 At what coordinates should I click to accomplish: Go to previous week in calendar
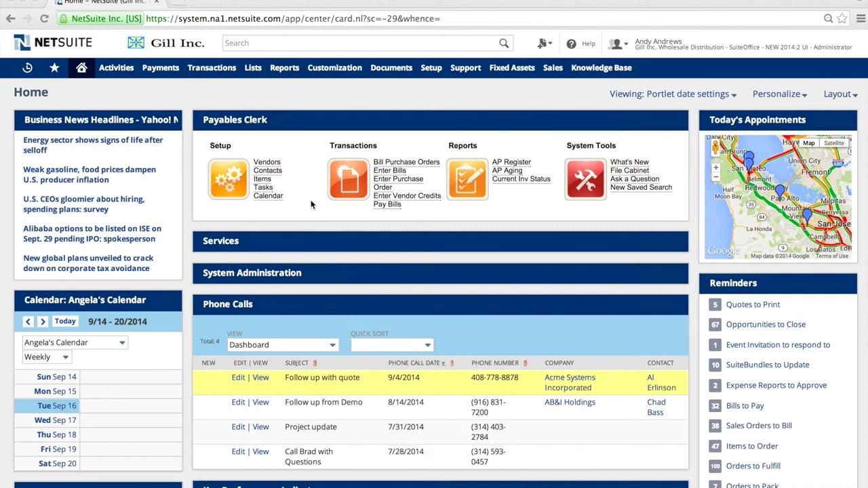[x=28, y=322]
